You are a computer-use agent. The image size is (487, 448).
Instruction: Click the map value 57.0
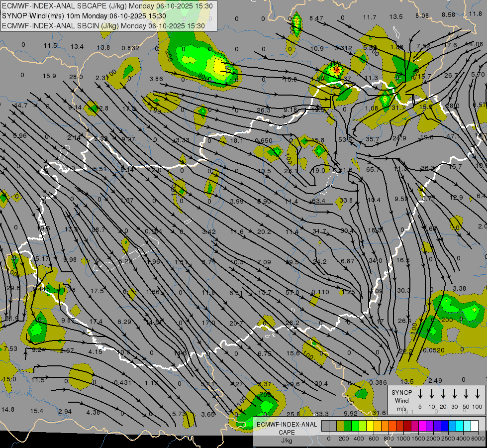(292, 293)
